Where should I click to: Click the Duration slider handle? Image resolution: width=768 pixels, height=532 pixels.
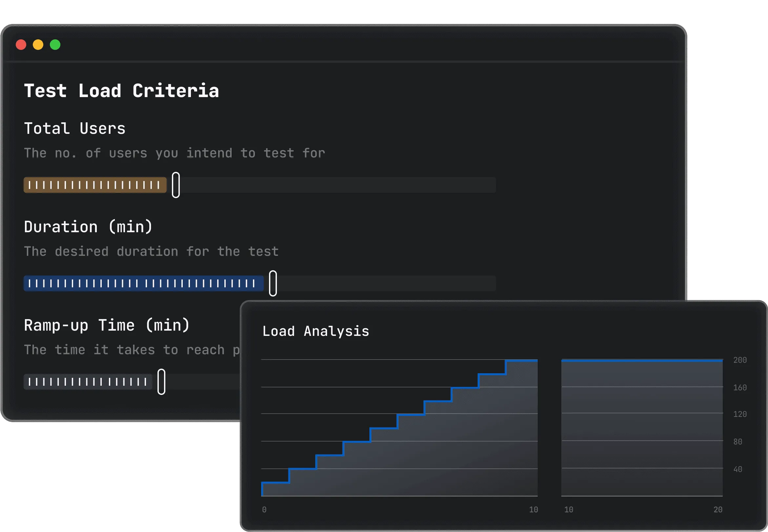pyautogui.click(x=273, y=283)
